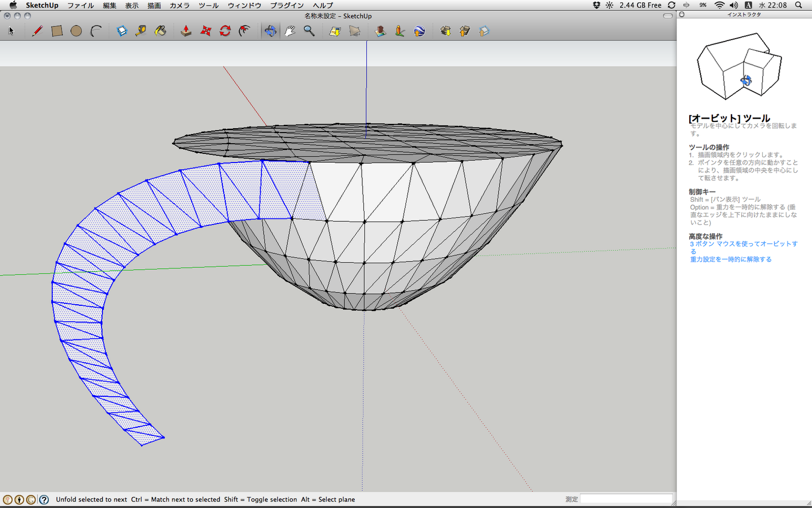Select the Orbit tool

(270, 31)
